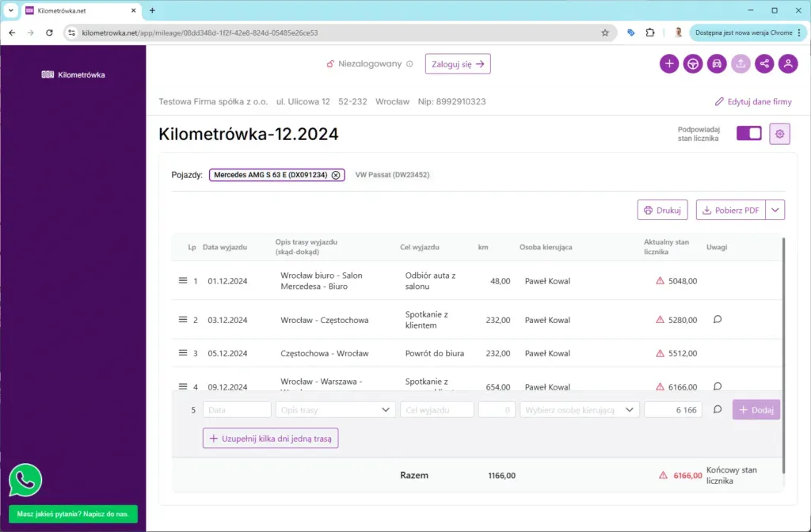
Task: Open the Opis trasy dropdown
Action: coord(335,409)
